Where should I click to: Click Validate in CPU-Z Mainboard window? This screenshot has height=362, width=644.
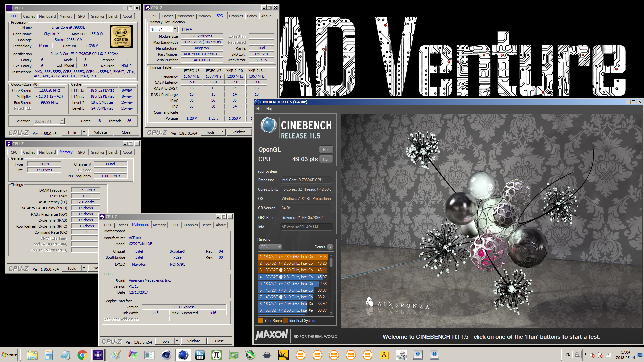tap(194, 341)
